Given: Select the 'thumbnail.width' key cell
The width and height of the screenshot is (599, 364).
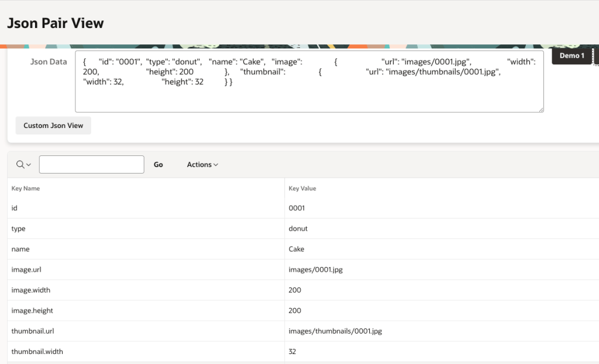Looking at the screenshot, I should point(37,352).
